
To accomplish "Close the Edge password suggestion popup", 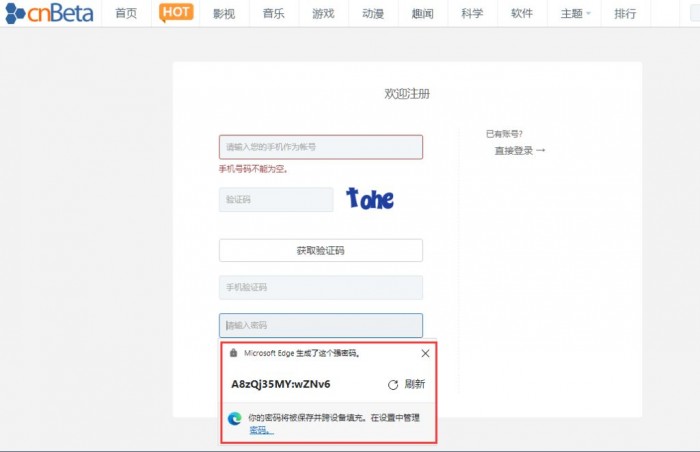I will (425, 353).
